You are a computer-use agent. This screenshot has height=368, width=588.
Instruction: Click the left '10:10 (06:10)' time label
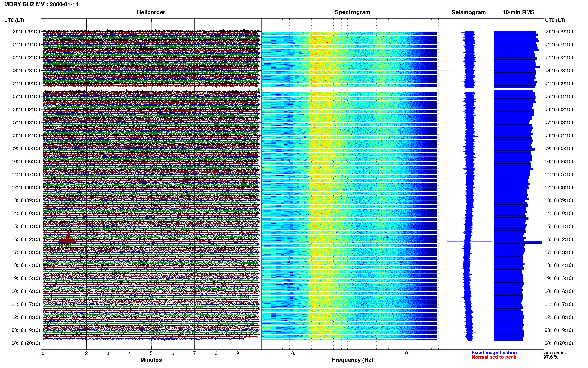[26, 161]
